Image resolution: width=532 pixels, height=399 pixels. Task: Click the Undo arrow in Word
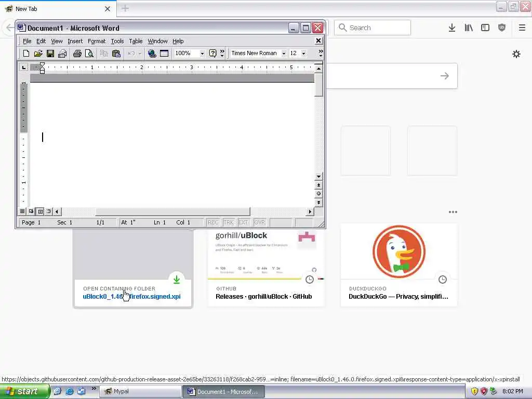tap(131, 54)
